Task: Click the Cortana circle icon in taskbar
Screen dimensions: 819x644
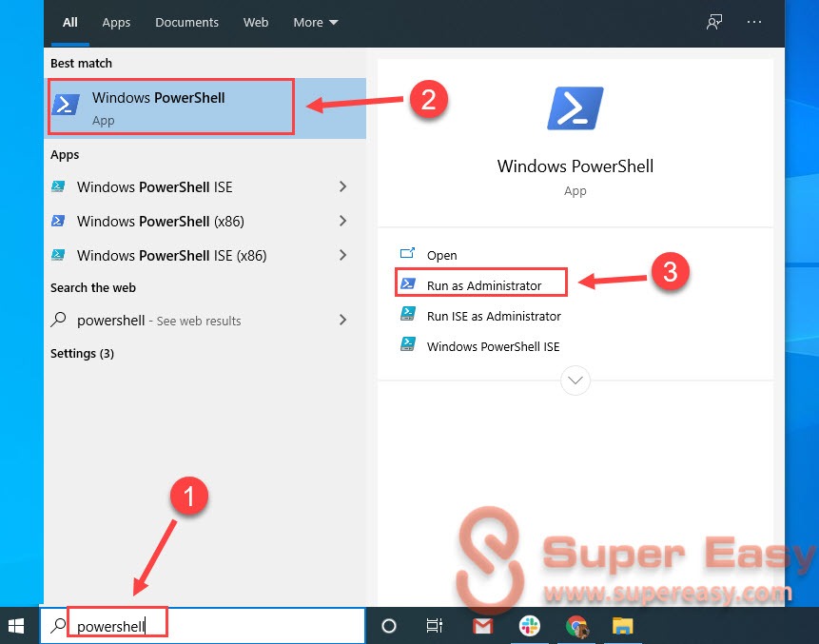Action: pyautogui.click(x=389, y=626)
